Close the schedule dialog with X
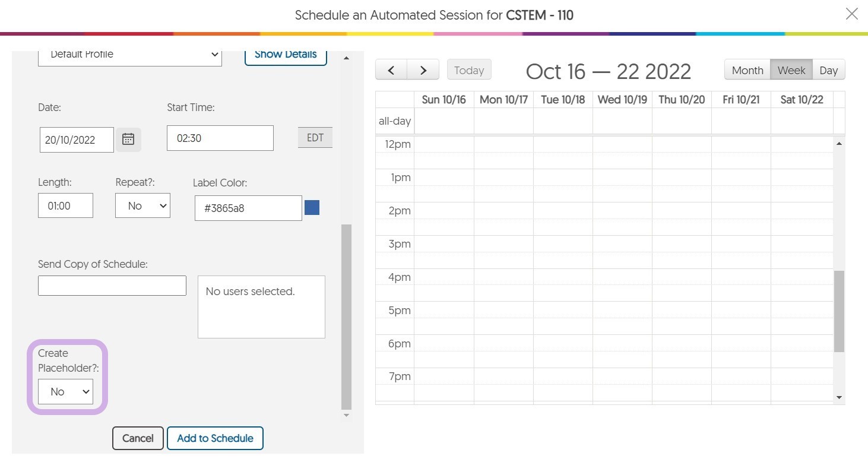This screenshot has height=459, width=868. coord(851,14)
